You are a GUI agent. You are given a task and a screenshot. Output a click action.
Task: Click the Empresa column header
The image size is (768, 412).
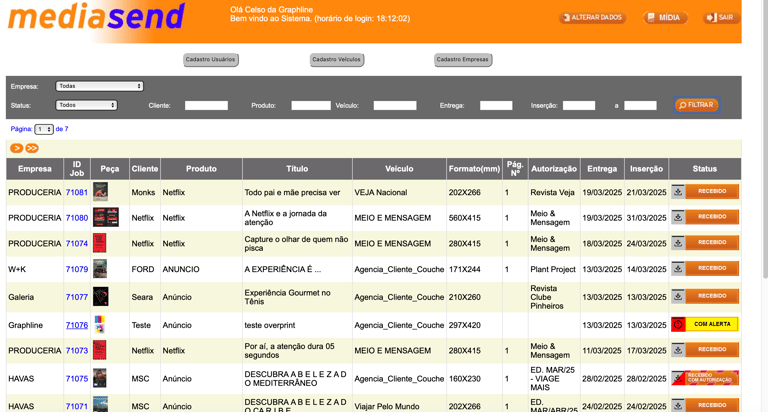[35, 169]
